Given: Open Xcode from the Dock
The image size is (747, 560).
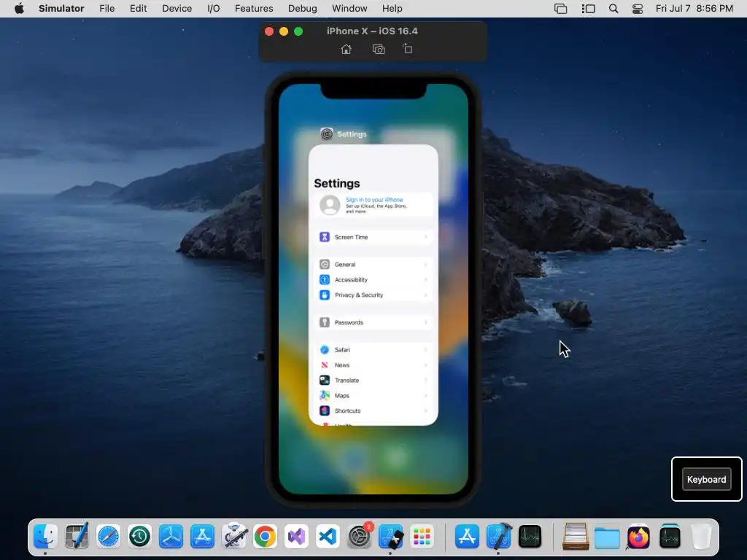Looking at the screenshot, I should point(499,537).
